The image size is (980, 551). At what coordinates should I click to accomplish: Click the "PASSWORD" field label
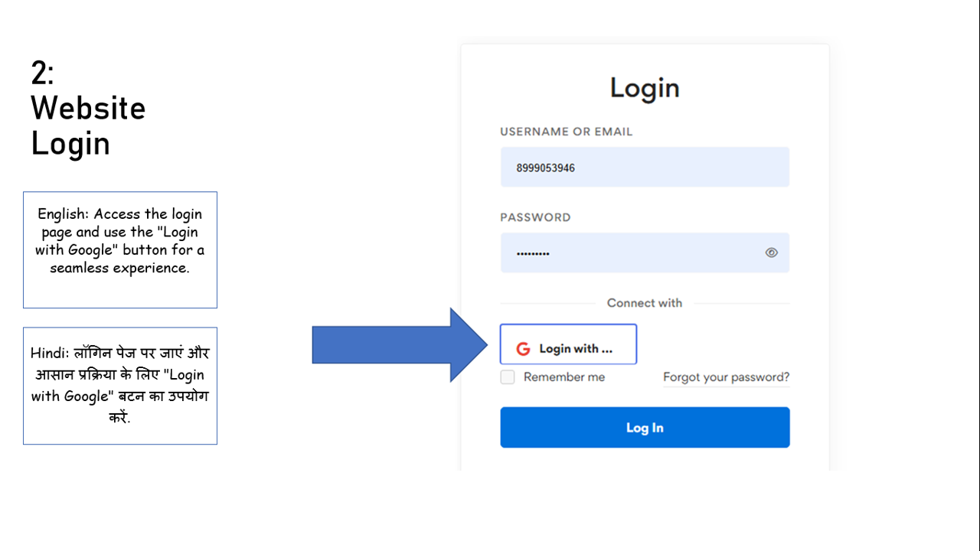coord(535,217)
